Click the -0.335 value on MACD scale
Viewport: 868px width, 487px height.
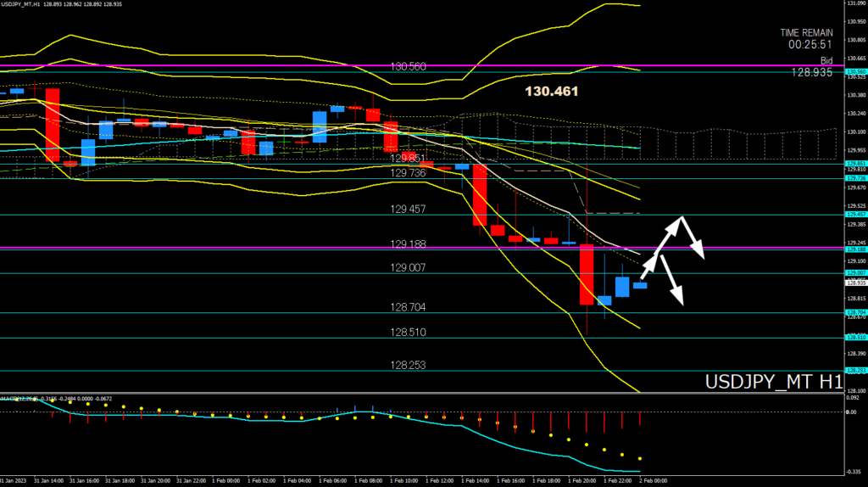tap(854, 472)
